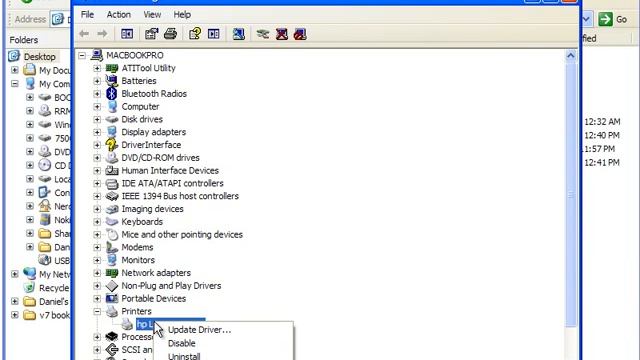640x360 pixels.
Task: Expand the Disk drives node
Action: click(x=97, y=119)
